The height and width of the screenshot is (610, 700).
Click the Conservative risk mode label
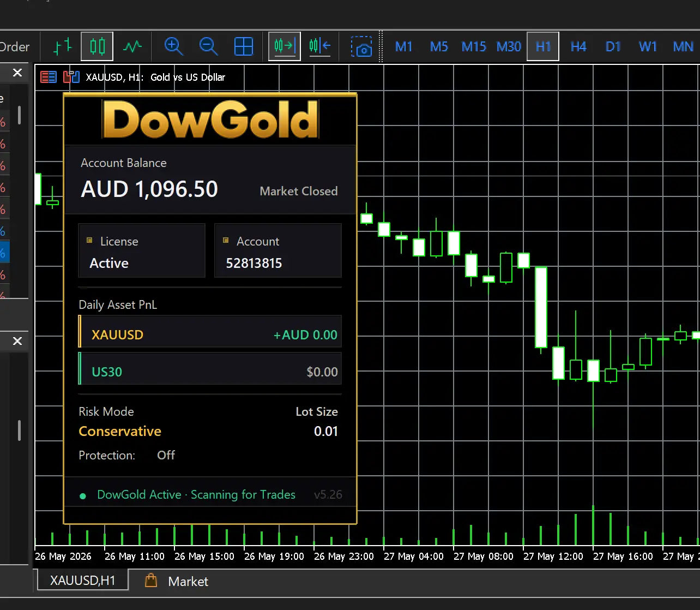click(120, 431)
